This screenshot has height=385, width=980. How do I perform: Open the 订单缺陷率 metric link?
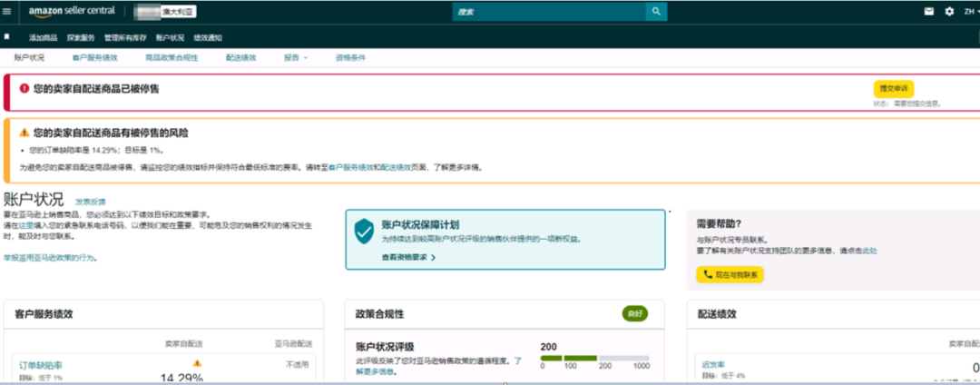pyautogui.click(x=41, y=365)
